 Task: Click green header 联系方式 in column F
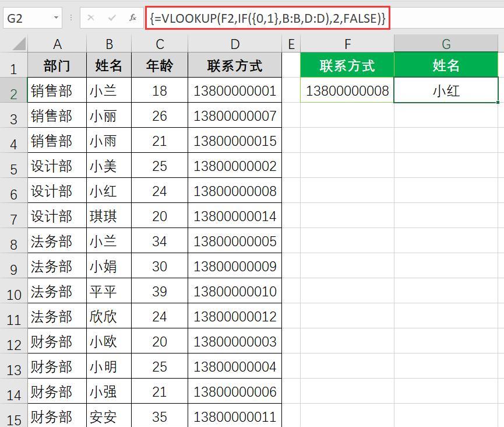(347, 65)
